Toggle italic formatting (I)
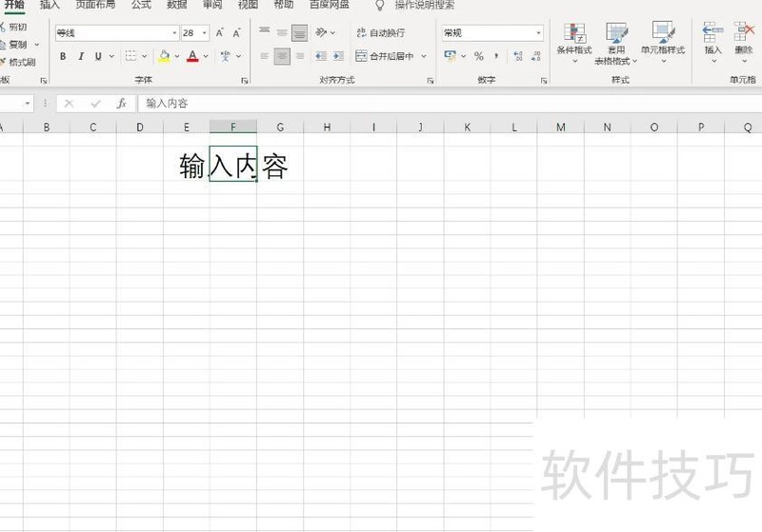The width and height of the screenshot is (762, 532). point(81,56)
